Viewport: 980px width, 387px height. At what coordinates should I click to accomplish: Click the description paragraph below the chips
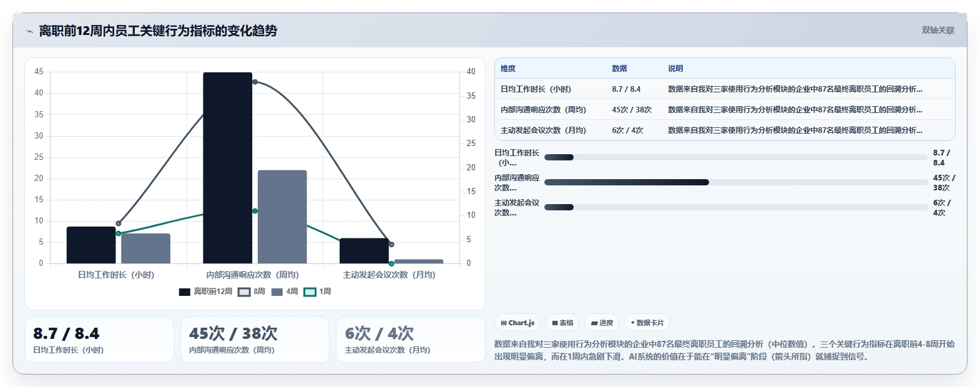[x=724, y=350]
